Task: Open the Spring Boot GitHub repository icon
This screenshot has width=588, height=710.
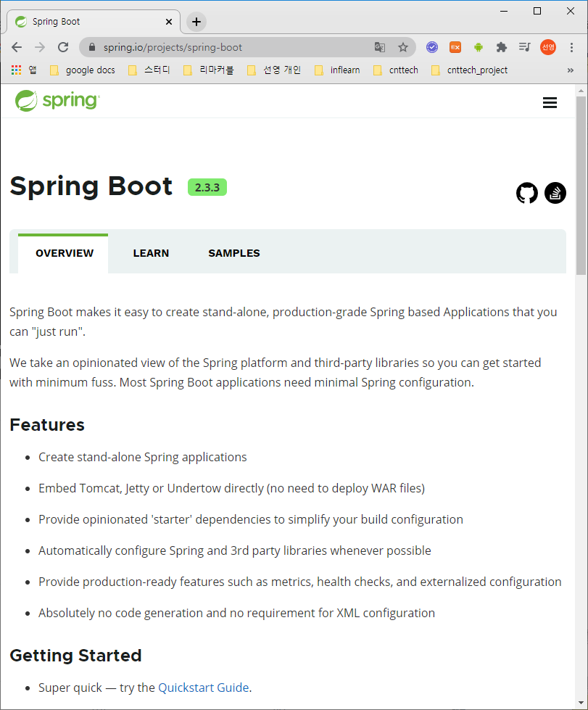Action: 527,194
